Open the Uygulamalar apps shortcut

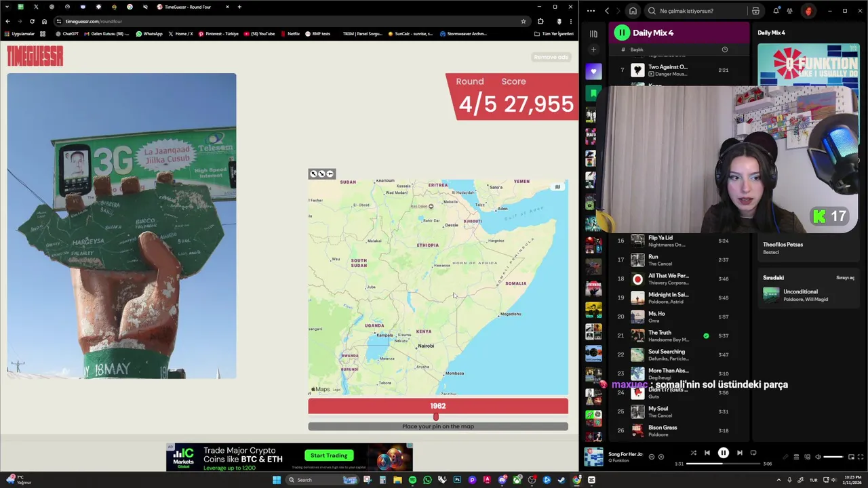click(19, 34)
